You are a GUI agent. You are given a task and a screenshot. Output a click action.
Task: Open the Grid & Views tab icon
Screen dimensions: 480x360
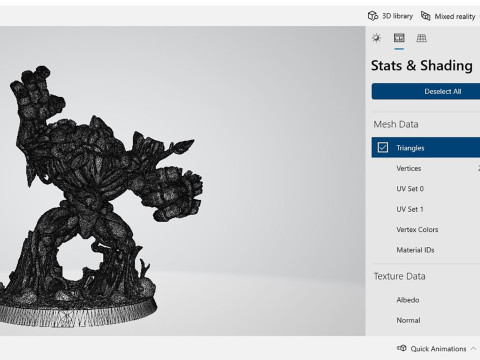point(421,38)
